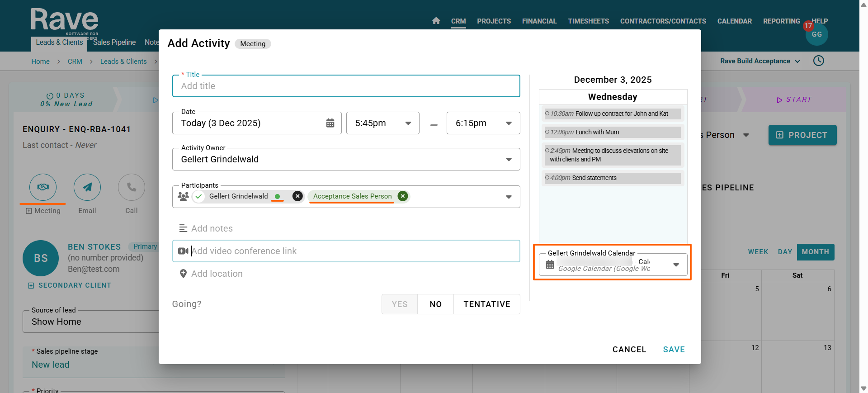Viewport: 868px width, 393px height.
Task: Open the 2:45pm elevations meeting event
Action: 613,155
